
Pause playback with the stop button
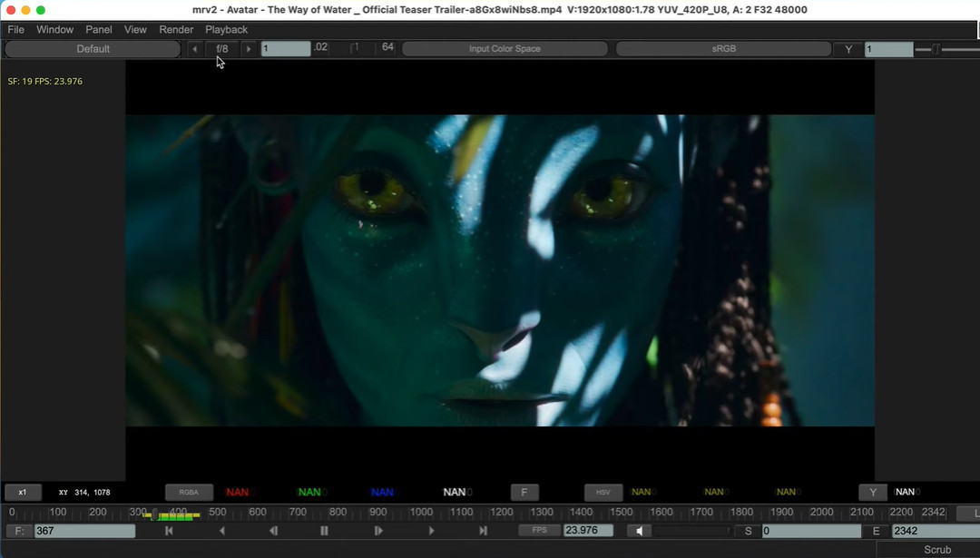click(x=324, y=531)
